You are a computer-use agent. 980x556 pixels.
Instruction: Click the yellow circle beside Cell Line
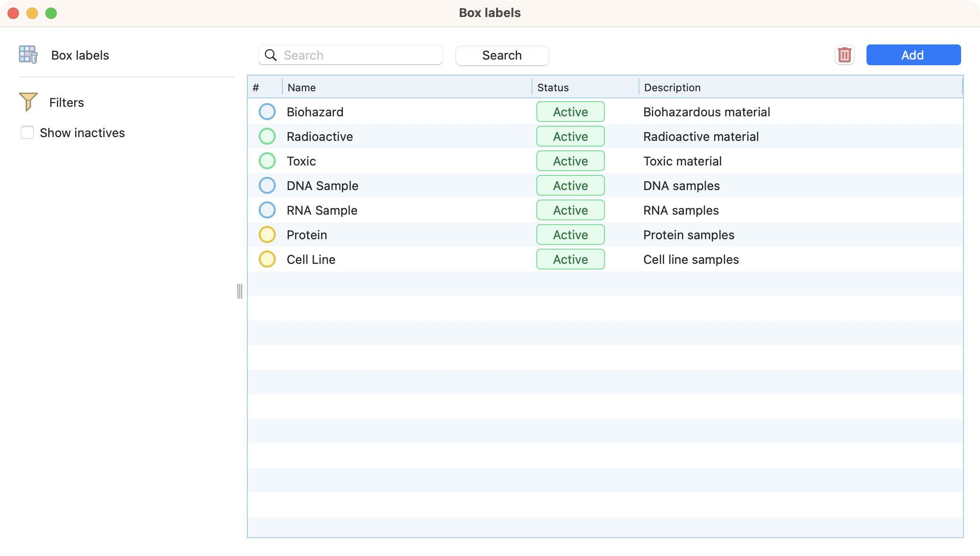pos(267,260)
